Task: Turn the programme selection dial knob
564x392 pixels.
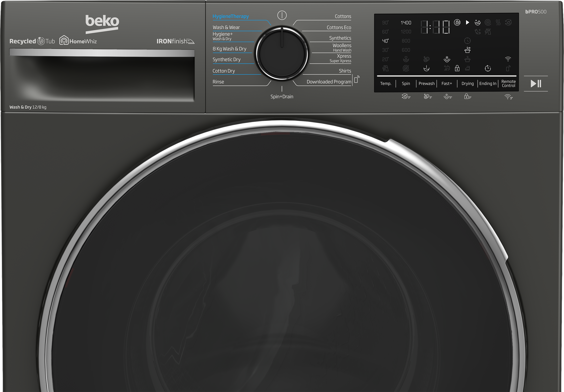Action: point(282,53)
